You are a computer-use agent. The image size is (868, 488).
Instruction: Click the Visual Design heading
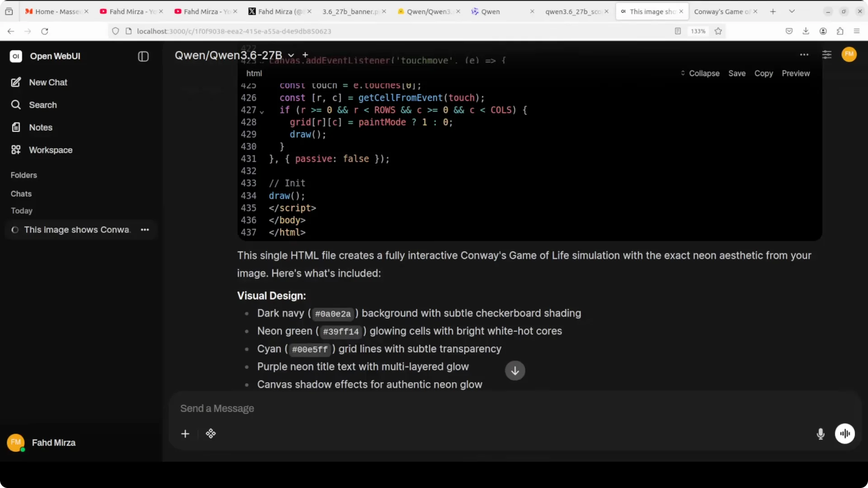(271, 296)
